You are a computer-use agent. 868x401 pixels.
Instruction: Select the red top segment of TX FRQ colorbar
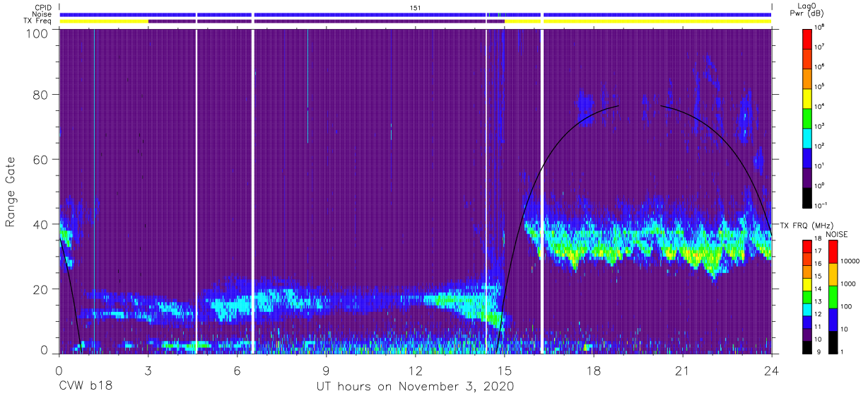tap(807, 246)
